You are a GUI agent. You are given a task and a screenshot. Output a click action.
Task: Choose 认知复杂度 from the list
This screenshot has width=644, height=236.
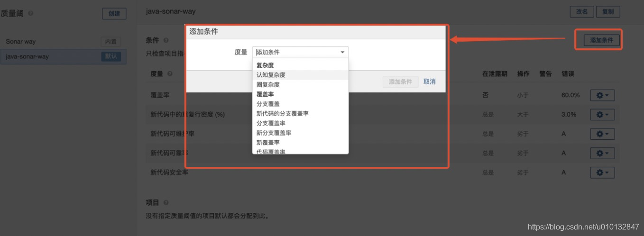300,75
